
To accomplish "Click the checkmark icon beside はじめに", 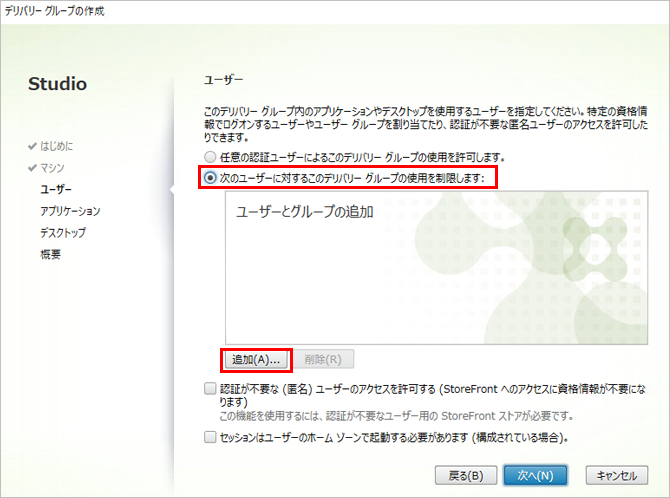I will click(32, 146).
